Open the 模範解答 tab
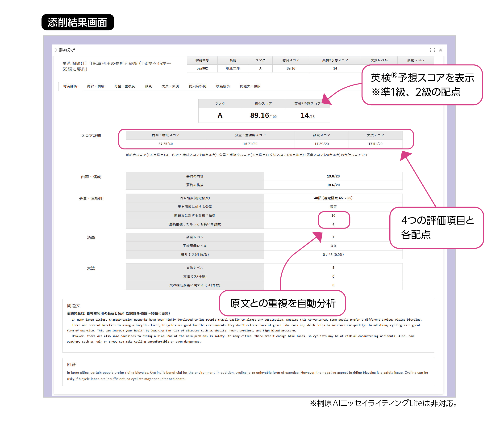 tap(223, 86)
